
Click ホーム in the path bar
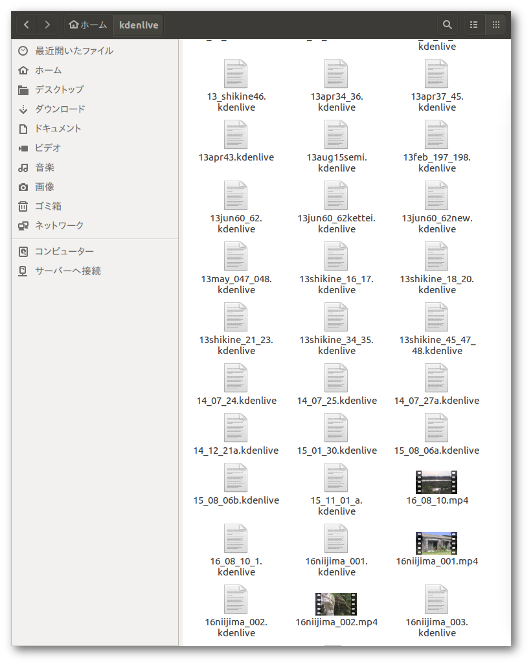click(88, 25)
